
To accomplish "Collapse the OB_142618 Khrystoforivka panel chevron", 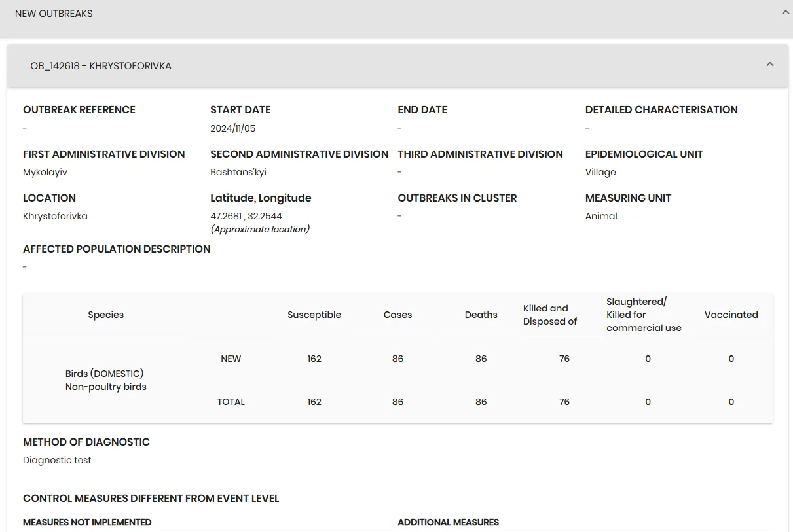I will point(770,64).
